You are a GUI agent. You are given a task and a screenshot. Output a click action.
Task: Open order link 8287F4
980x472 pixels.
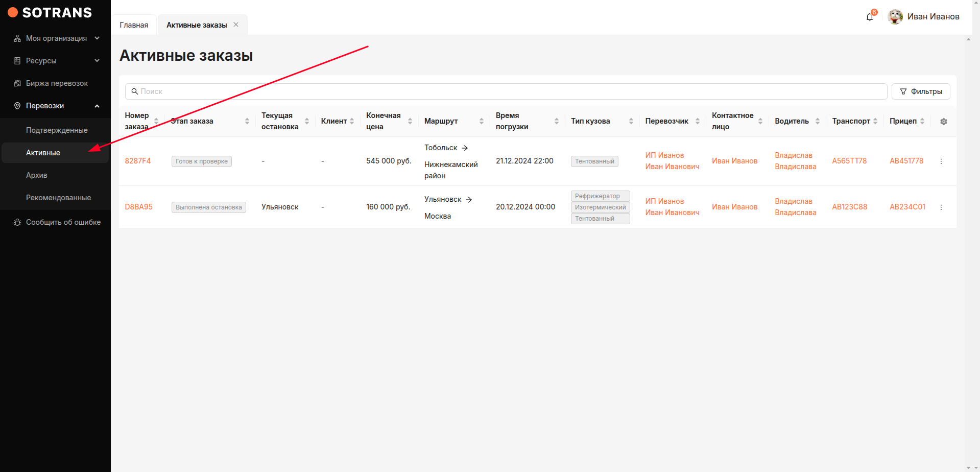point(138,161)
